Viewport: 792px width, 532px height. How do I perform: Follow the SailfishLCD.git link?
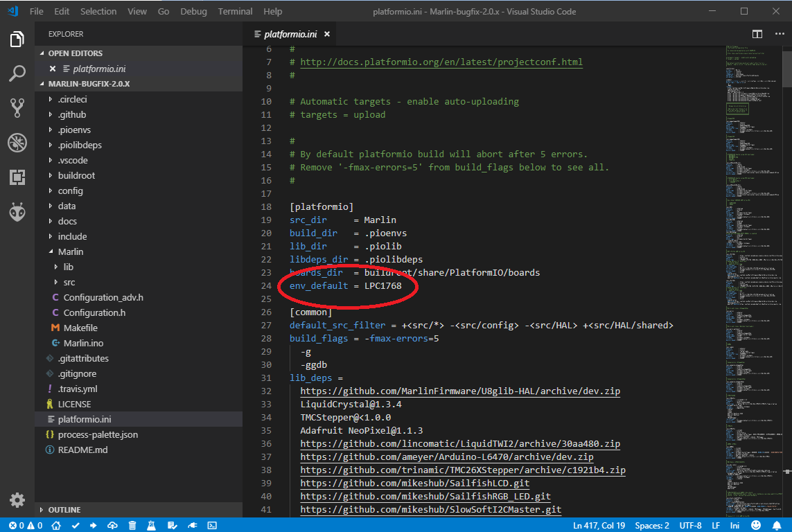414,483
